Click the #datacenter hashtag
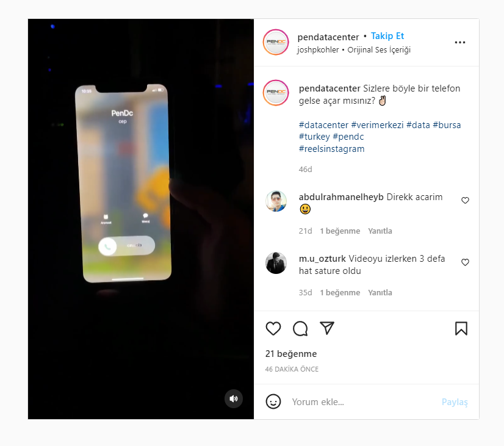Viewport: 504px width, 446px height. tap(323, 125)
